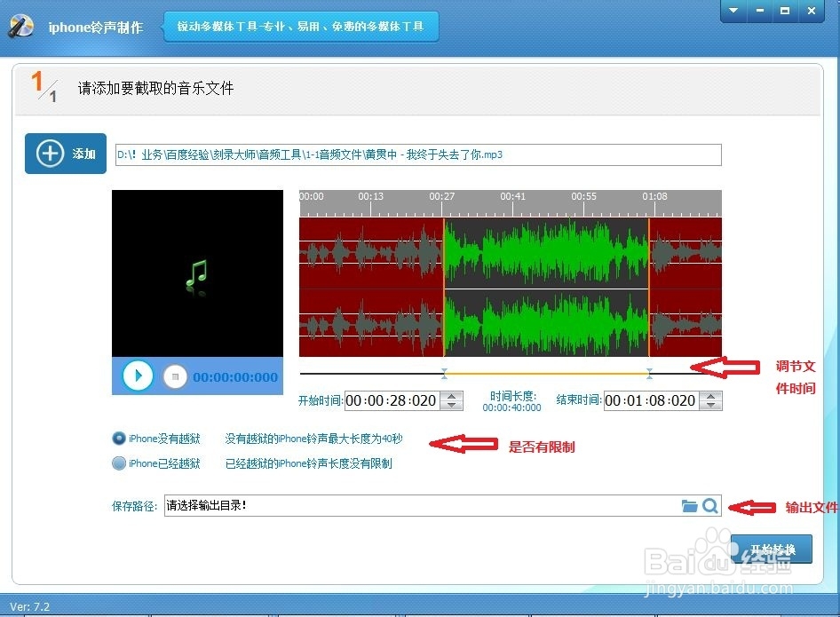The height and width of the screenshot is (617, 840).
Task: Open the folder browse icon for output
Action: pos(689,506)
